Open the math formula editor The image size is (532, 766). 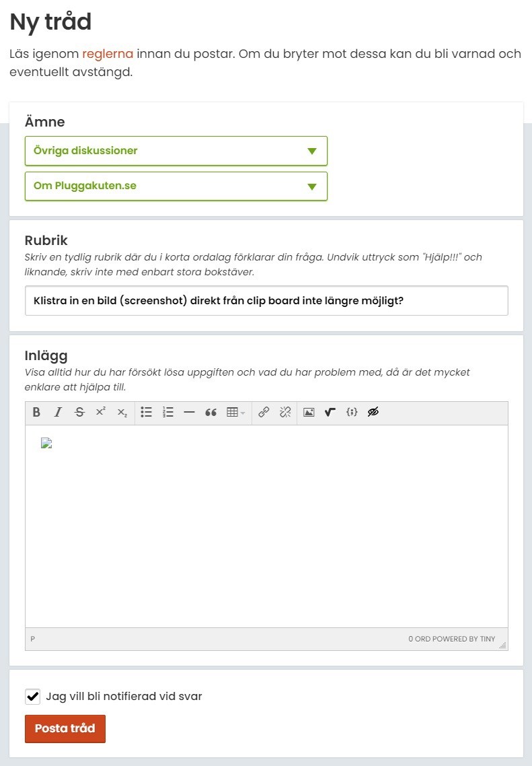(x=330, y=413)
